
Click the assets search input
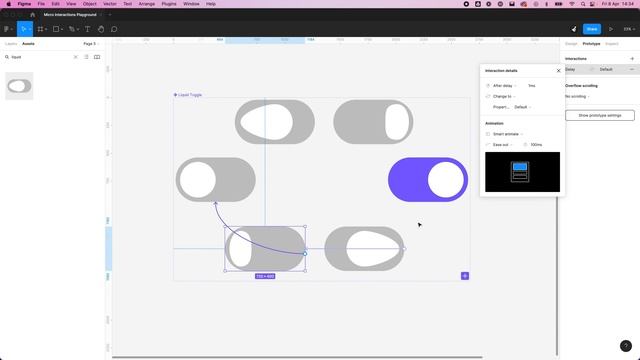(x=41, y=57)
